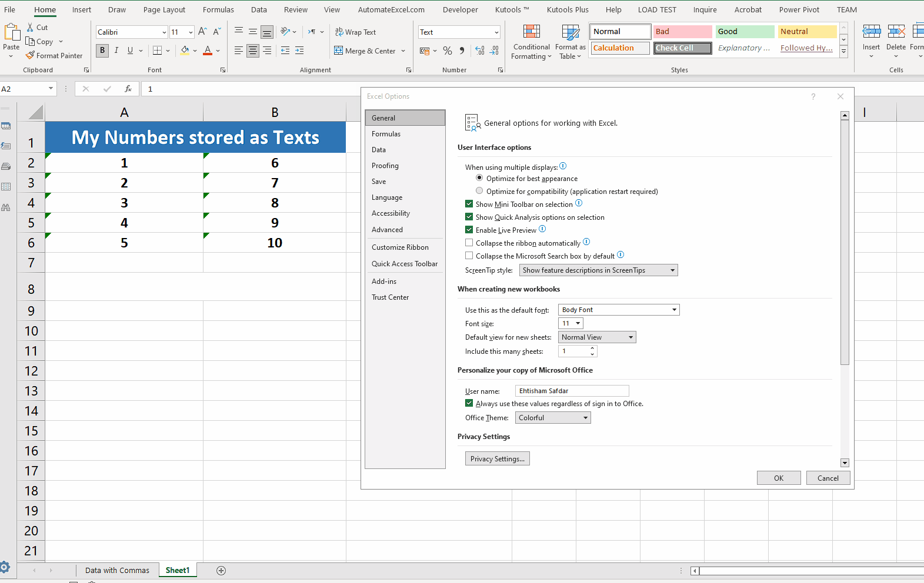This screenshot has width=924, height=583.
Task: Click the Borders icon
Action: 157,51
